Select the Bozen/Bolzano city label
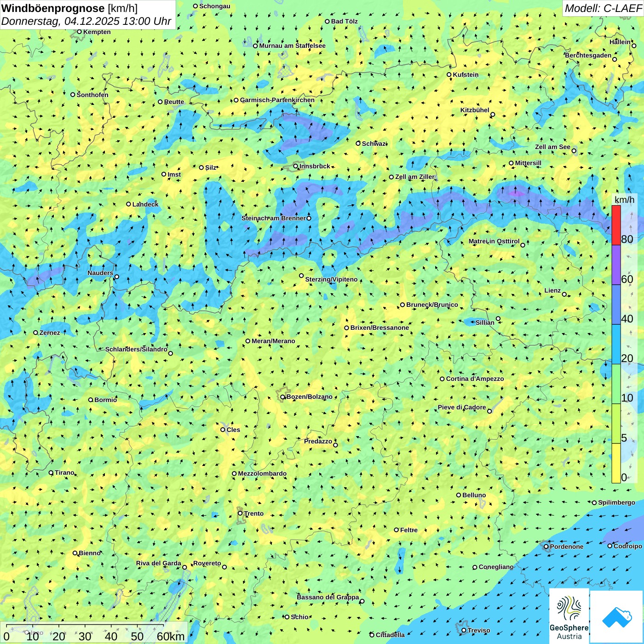 tap(309, 397)
